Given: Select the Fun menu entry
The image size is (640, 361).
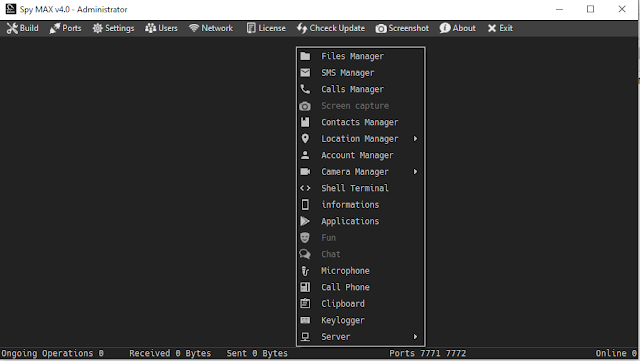Looking at the screenshot, I should [360, 238].
